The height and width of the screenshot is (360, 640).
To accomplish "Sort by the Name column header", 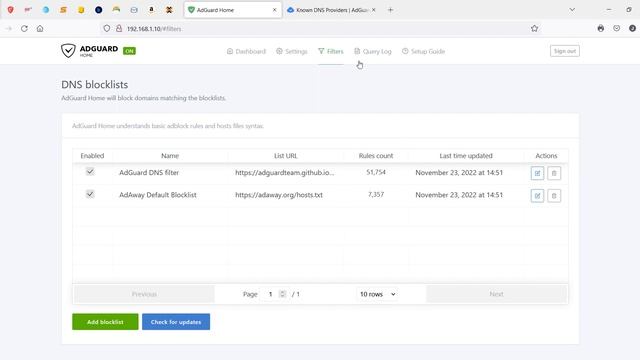I will [x=170, y=156].
